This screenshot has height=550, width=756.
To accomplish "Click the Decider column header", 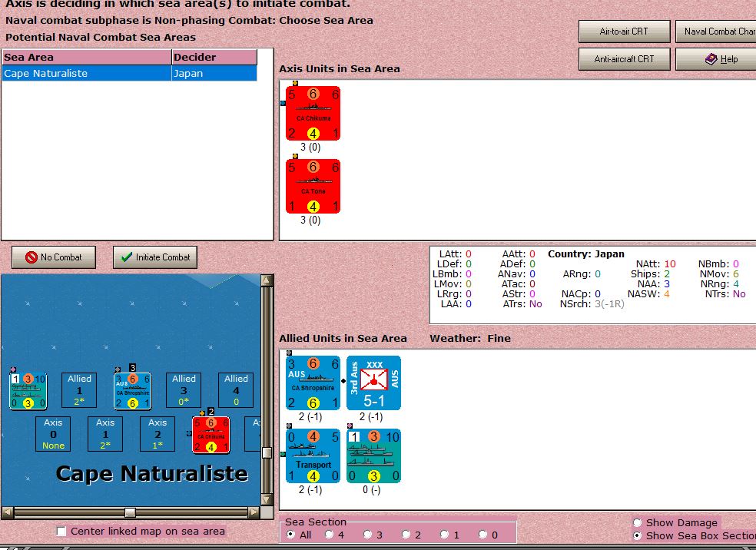I will (x=214, y=57).
